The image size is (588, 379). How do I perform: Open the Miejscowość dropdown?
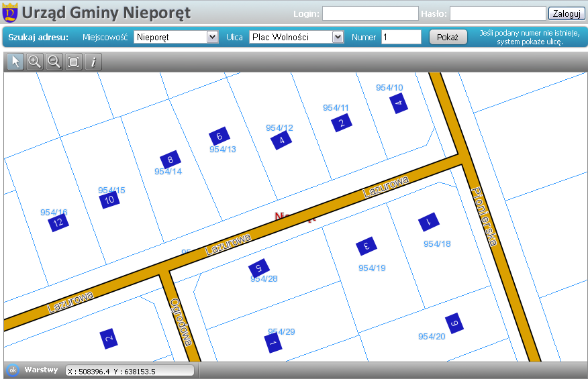[176, 38]
